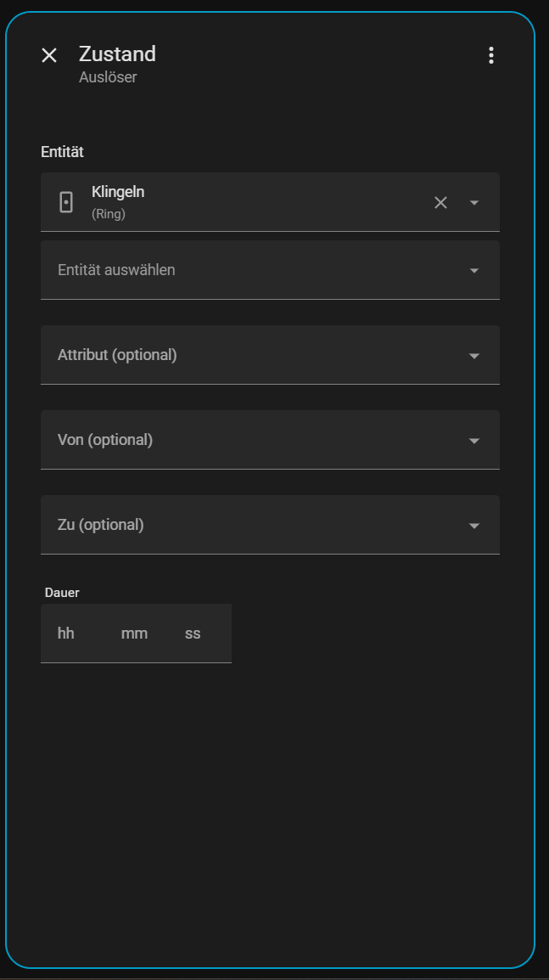Expand the Zu (optional) dropdown arrow

(x=474, y=526)
